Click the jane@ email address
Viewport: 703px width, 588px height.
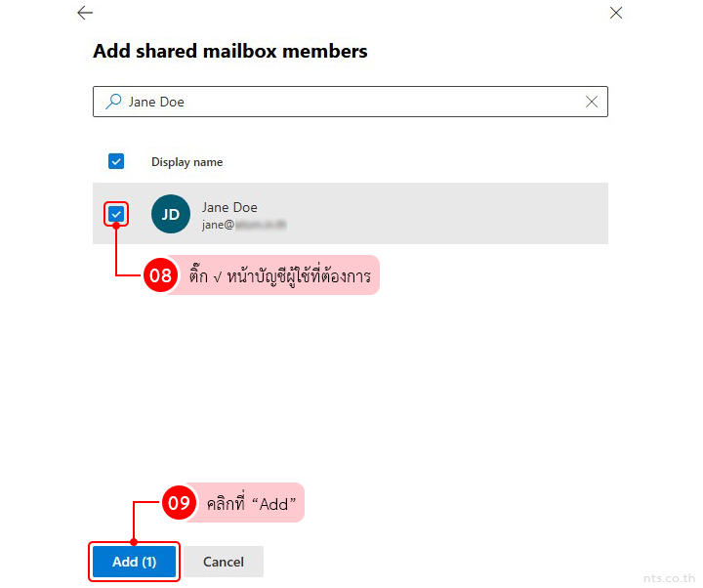point(243,225)
